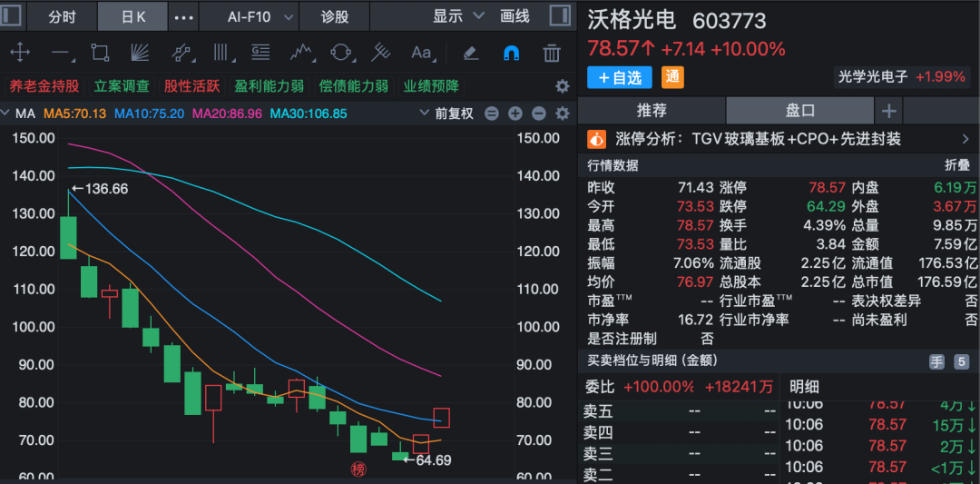Click the +自选 add to watchlist button

pos(620,77)
